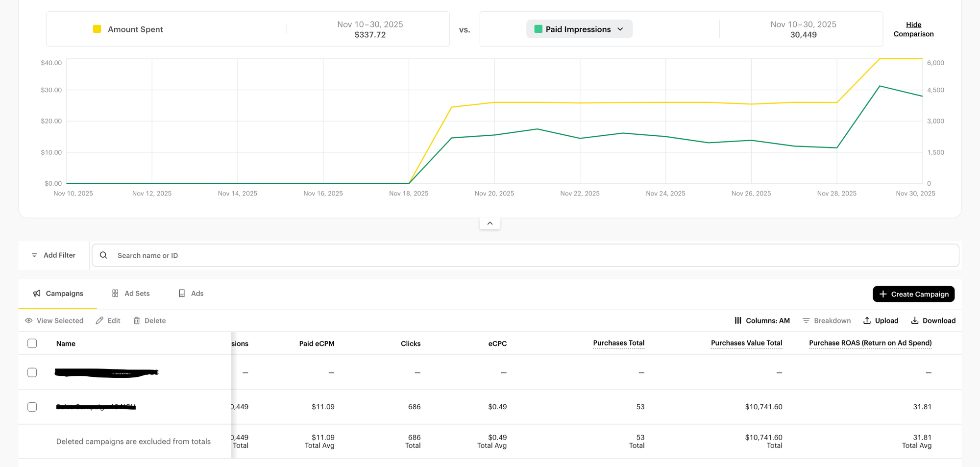
Task: Check the first campaign row checkbox
Action: point(32,372)
